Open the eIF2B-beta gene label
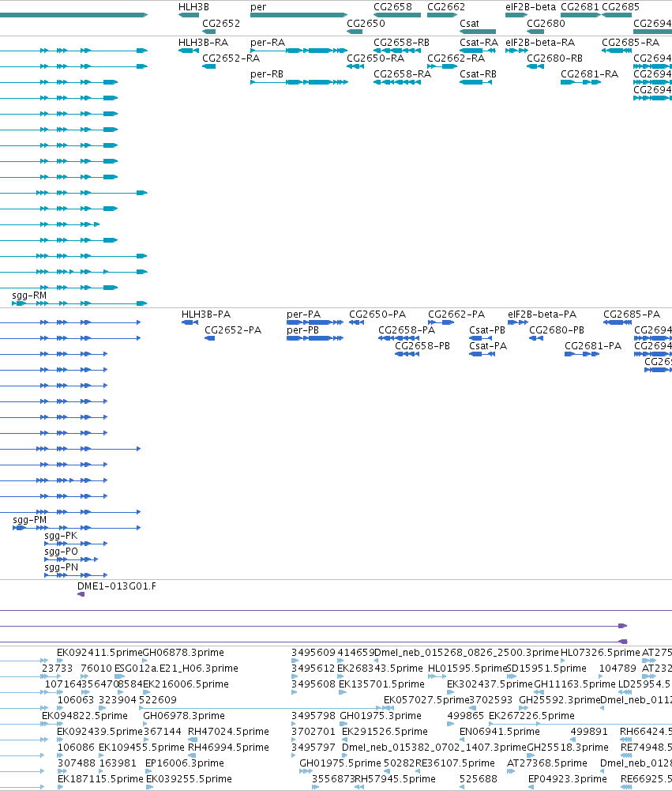This screenshot has height=791, width=672. point(531,7)
